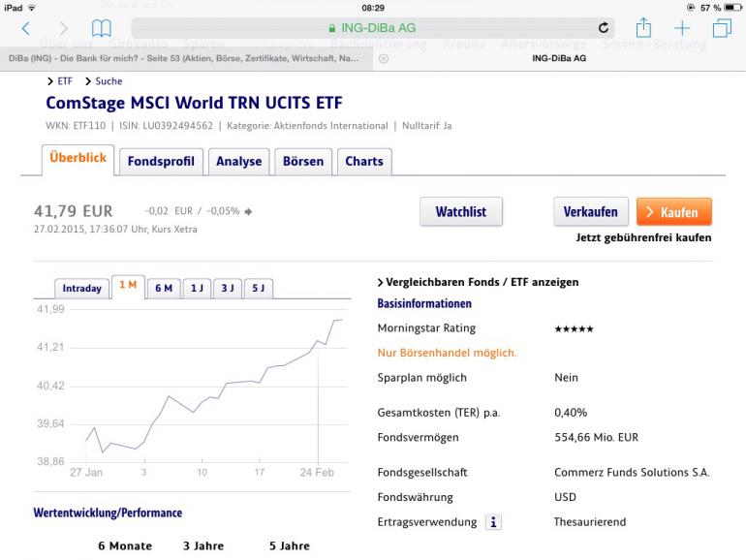Screen dimensions: 746x560
Task: Add ETF to Watchlist
Action: (x=461, y=212)
